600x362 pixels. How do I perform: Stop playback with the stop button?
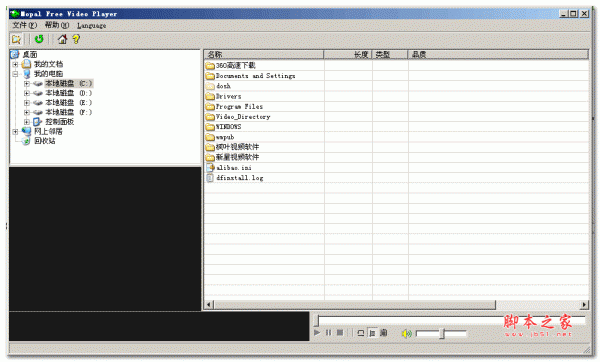click(x=340, y=333)
